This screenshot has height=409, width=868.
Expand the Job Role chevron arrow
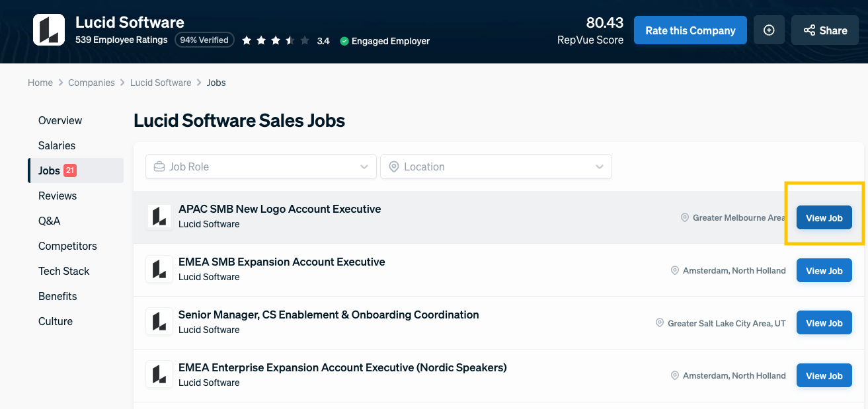click(364, 167)
